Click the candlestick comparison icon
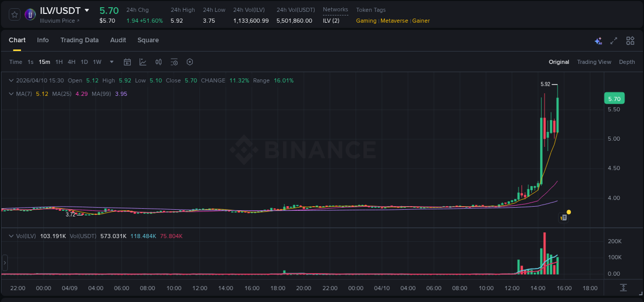644x302 pixels. point(159,62)
